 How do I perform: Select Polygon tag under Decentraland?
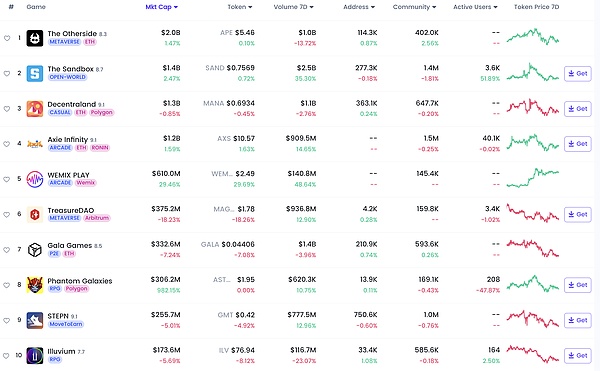[x=101, y=112]
